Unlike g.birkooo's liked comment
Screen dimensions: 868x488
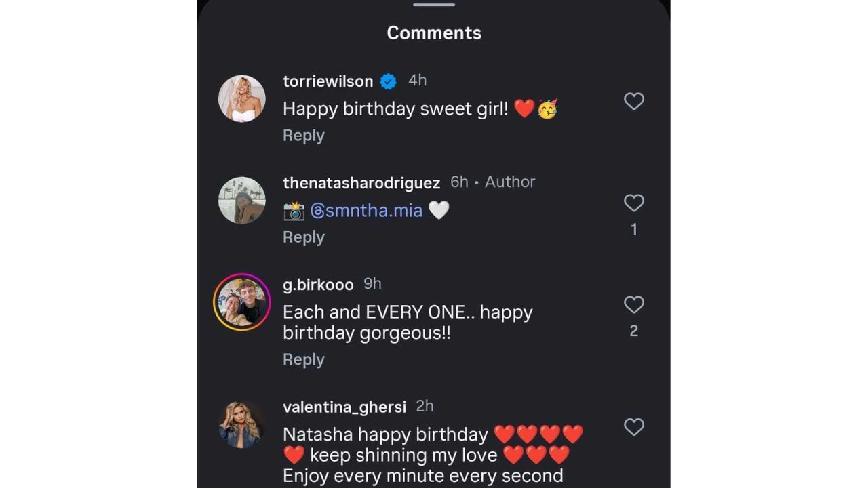tap(633, 304)
